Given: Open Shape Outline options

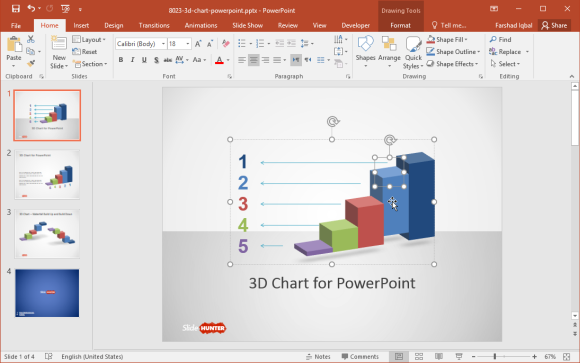Looking at the screenshot, I should point(453,51).
